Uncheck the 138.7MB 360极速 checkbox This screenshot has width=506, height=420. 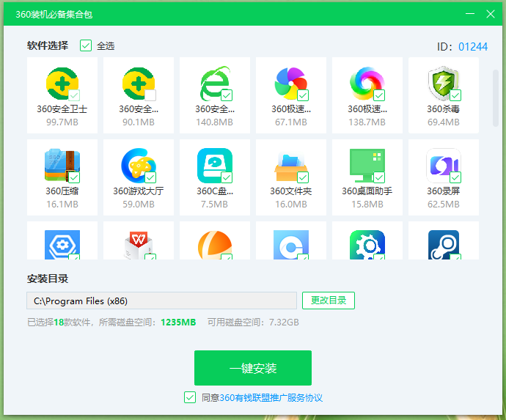(379, 95)
